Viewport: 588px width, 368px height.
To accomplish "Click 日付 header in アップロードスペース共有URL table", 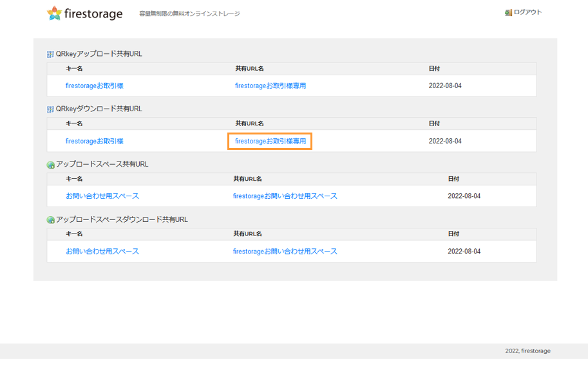I will click(453, 179).
